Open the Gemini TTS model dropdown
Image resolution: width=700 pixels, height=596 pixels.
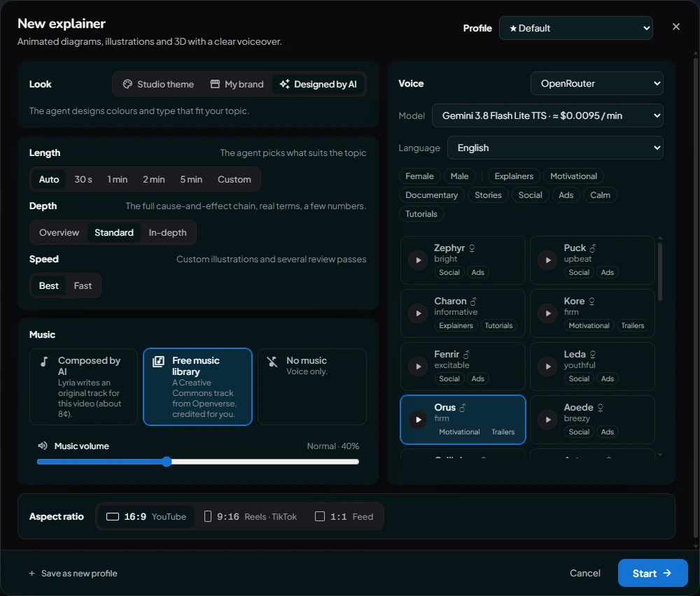[548, 115]
